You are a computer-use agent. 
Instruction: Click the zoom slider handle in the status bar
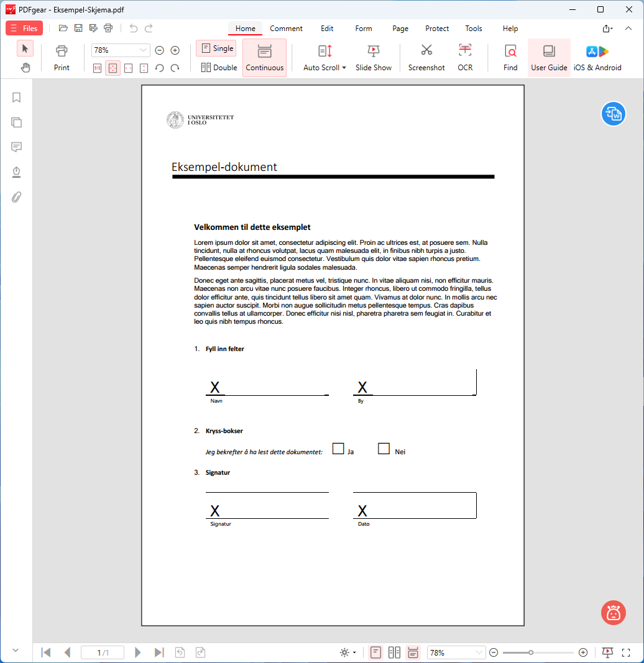pos(531,652)
